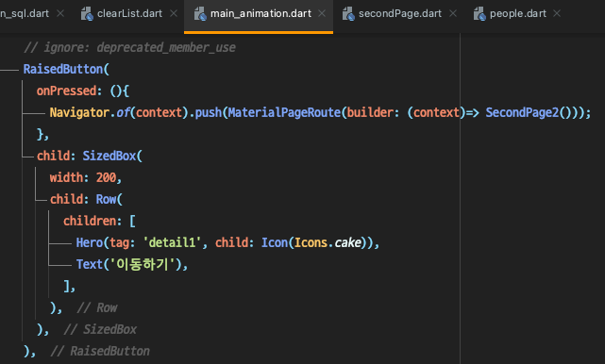Image resolution: width=605 pixels, height=364 pixels.
Task: Click the // Row closing label comment
Action: click(x=97, y=308)
